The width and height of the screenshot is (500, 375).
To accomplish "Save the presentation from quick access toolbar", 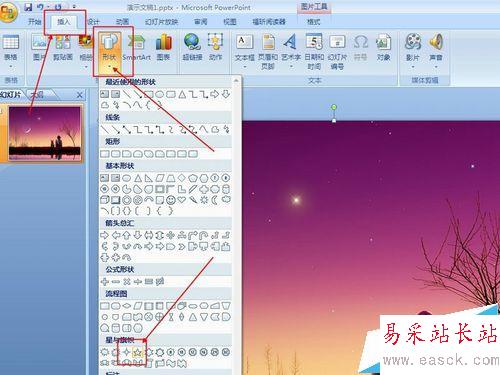I will click(x=28, y=7).
